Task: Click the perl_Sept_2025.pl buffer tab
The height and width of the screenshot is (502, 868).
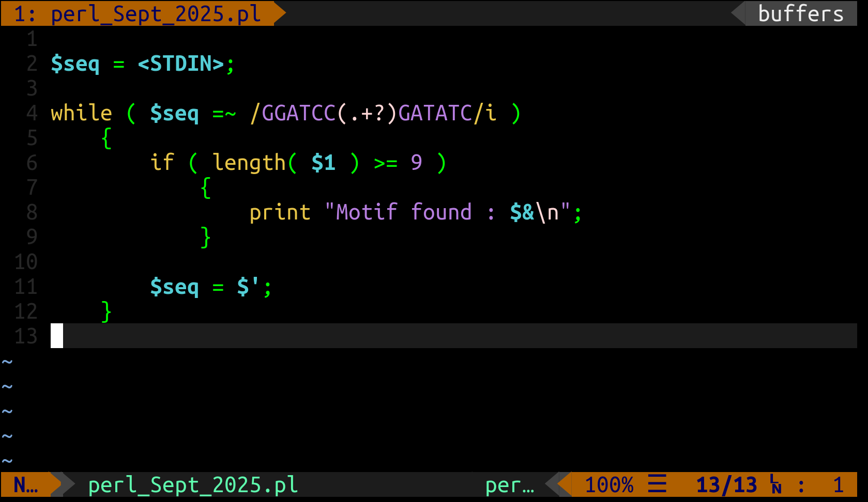Action: 137,13
